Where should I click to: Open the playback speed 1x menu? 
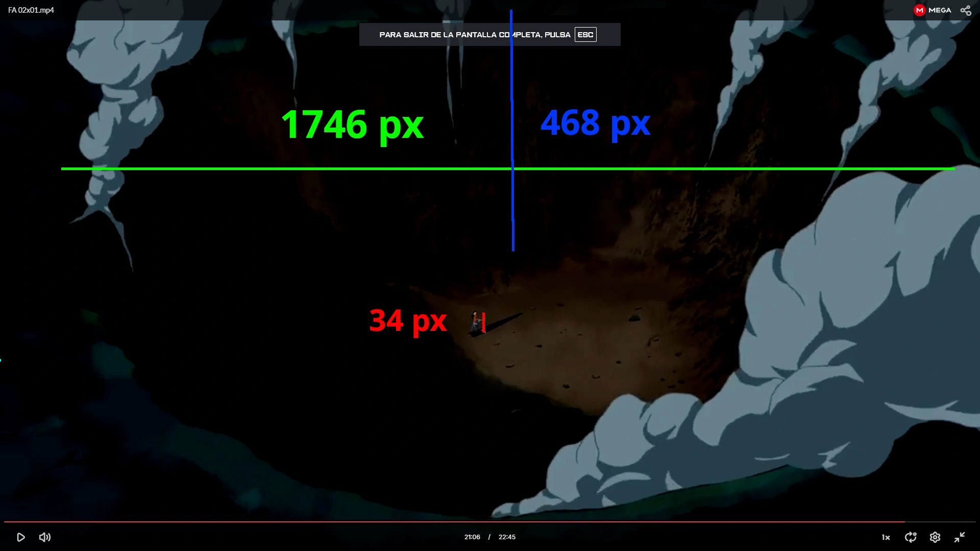point(886,537)
